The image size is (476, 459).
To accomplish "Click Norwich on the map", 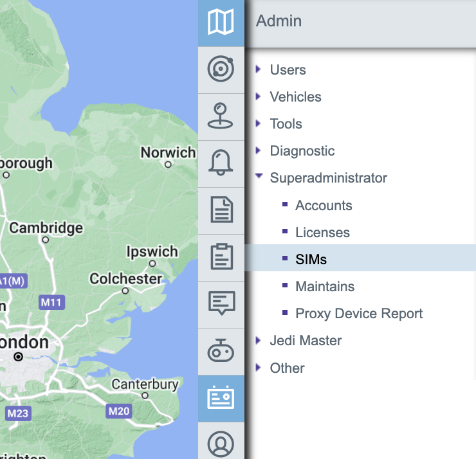I will pos(168,153).
